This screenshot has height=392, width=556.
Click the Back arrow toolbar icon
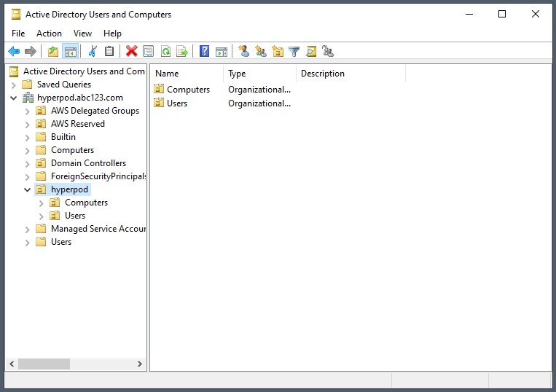click(14, 52)
